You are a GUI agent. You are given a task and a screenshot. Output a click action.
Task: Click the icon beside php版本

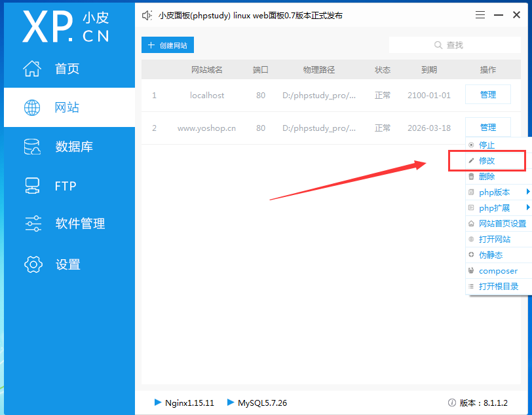[471, 192]
